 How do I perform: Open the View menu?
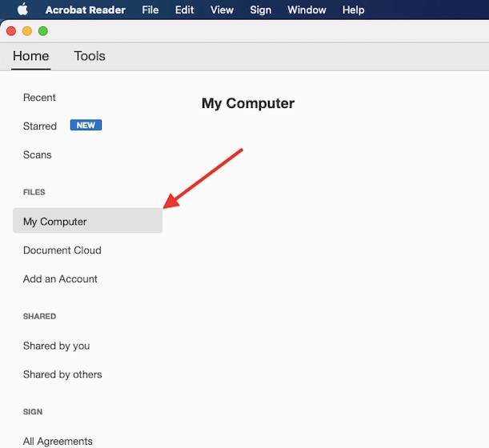coord(222,10)
